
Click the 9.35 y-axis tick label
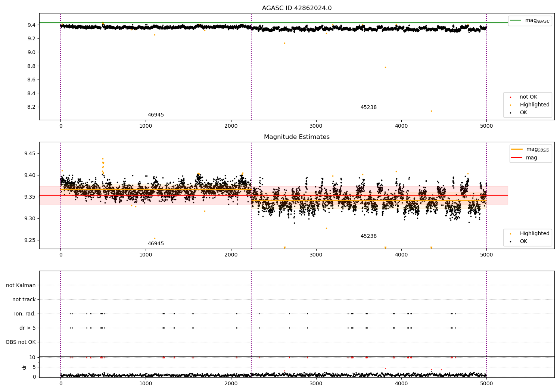tap(30, 197)
